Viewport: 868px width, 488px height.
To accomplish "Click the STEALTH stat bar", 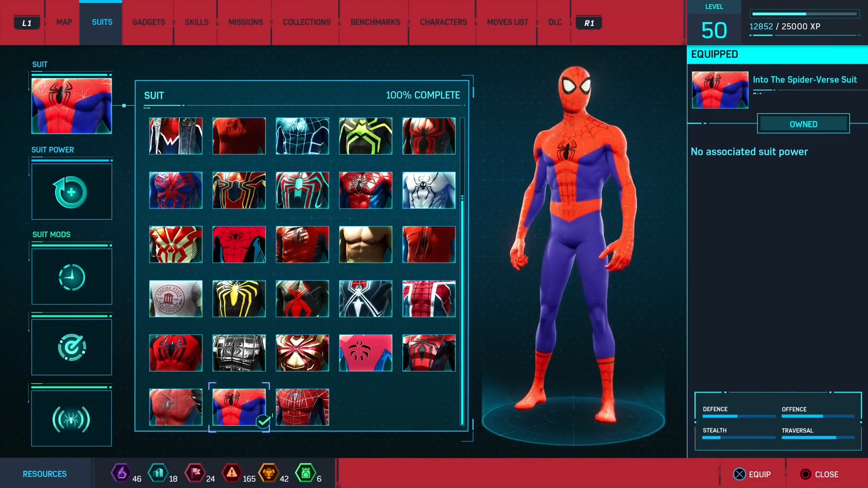I will coord(739,437).
